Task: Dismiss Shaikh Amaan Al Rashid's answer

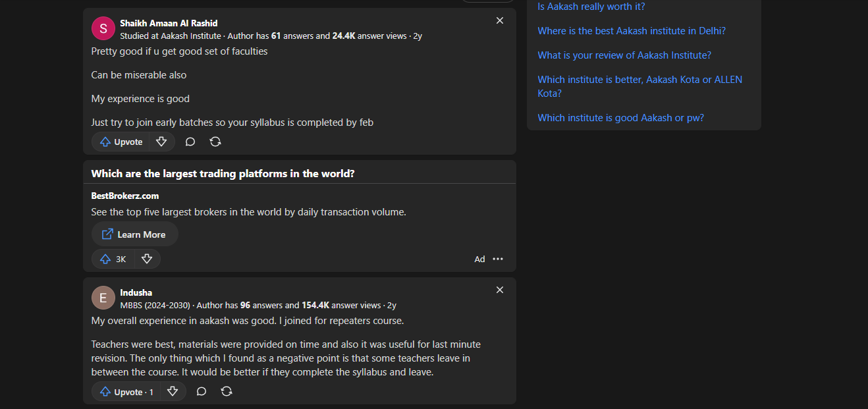Action: point(500,20)
